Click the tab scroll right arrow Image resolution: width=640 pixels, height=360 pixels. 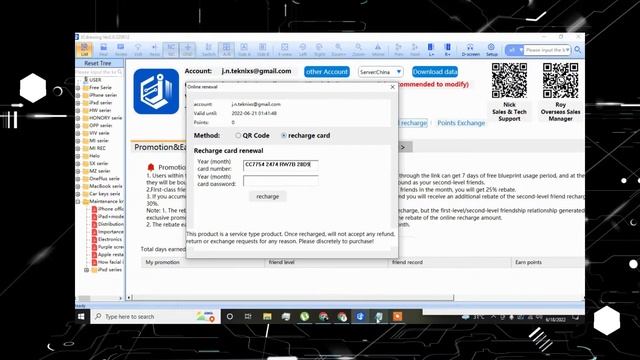point(403,147)
